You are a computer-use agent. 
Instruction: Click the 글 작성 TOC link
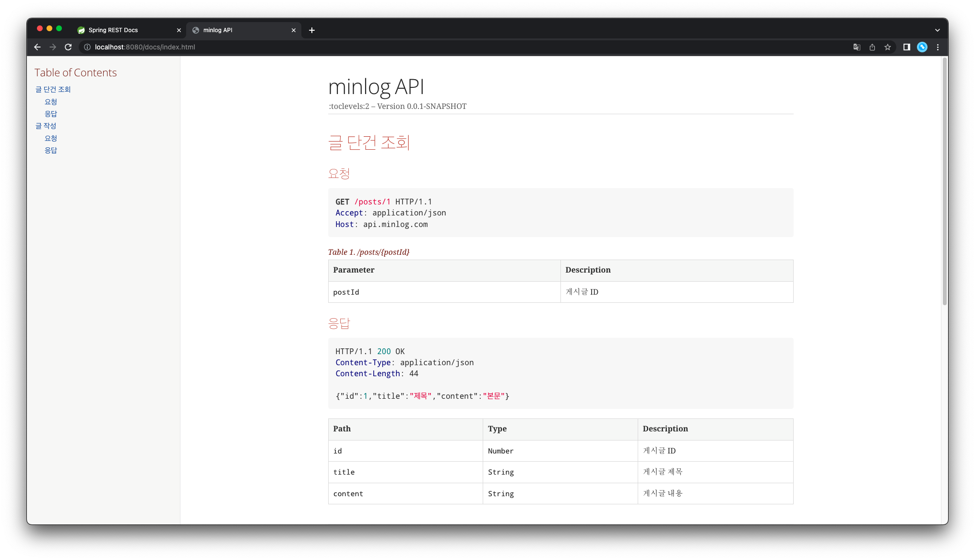coord(46,126)
